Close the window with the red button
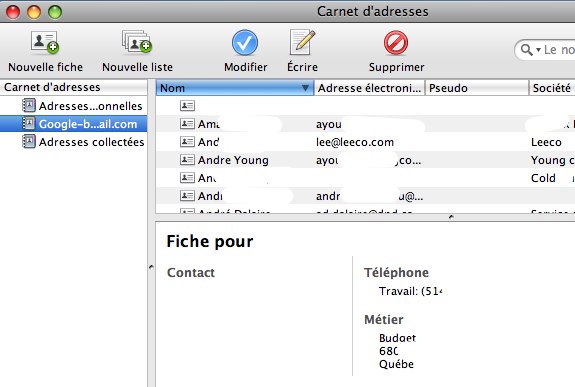The image size is (575, 387). (13, 12)
